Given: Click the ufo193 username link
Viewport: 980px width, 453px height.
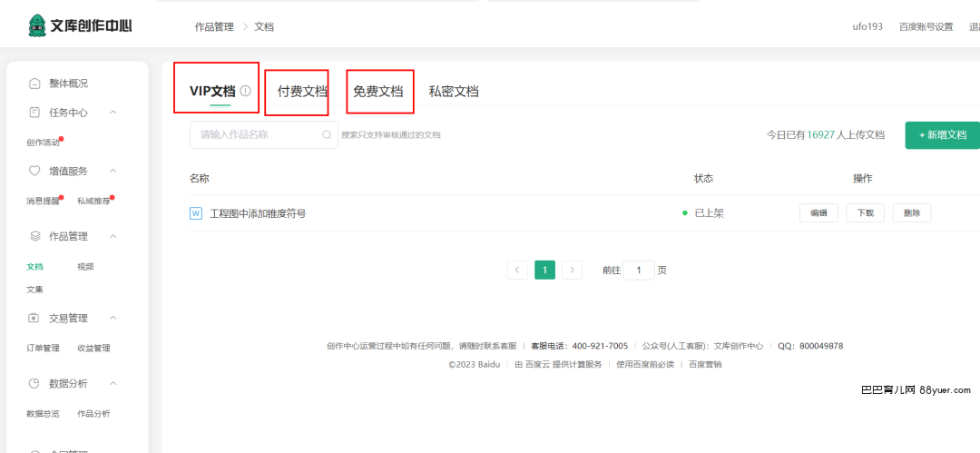Looking at the screenshot, I should (x=867, y=27).
